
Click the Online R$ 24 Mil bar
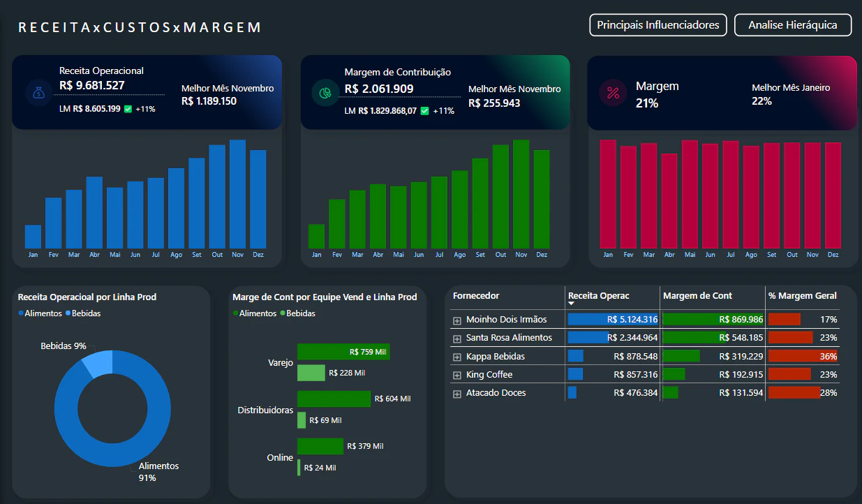coord(299,468)
